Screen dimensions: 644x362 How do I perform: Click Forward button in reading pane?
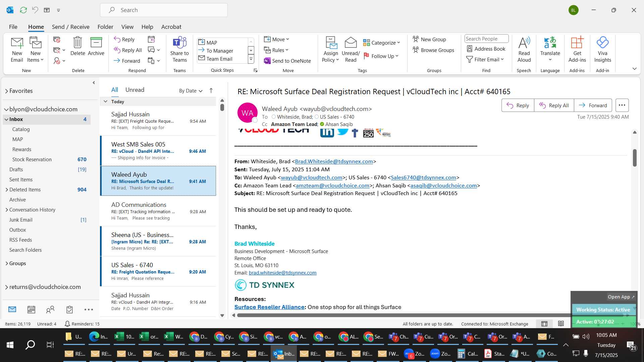point(593,105)
